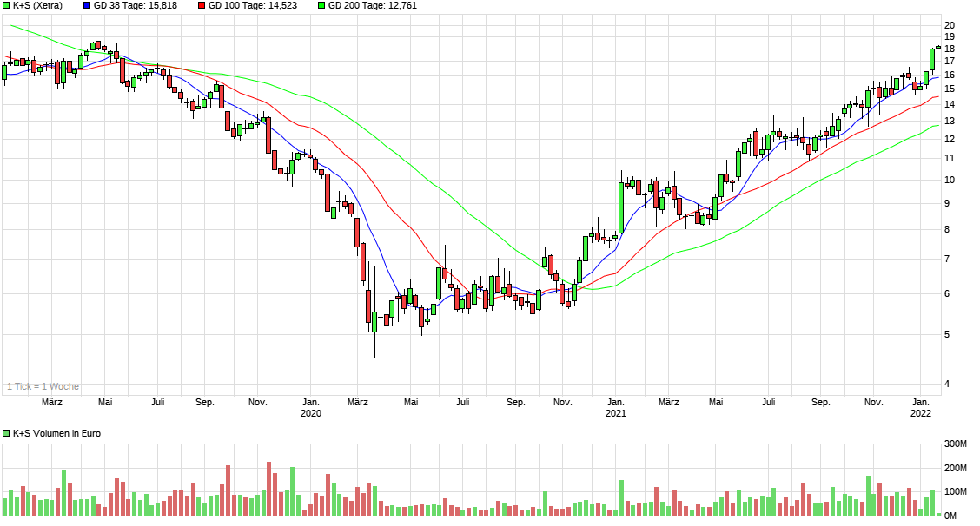980x526 pixels.
Task: Click the blue GD 38 Tage legend swatch
Action: pos(87,5)
